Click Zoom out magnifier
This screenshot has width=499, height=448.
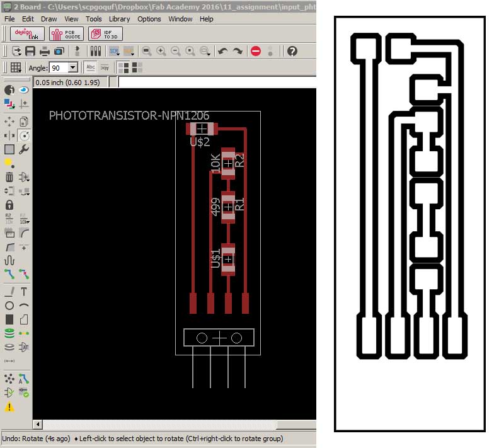[176, 51]
